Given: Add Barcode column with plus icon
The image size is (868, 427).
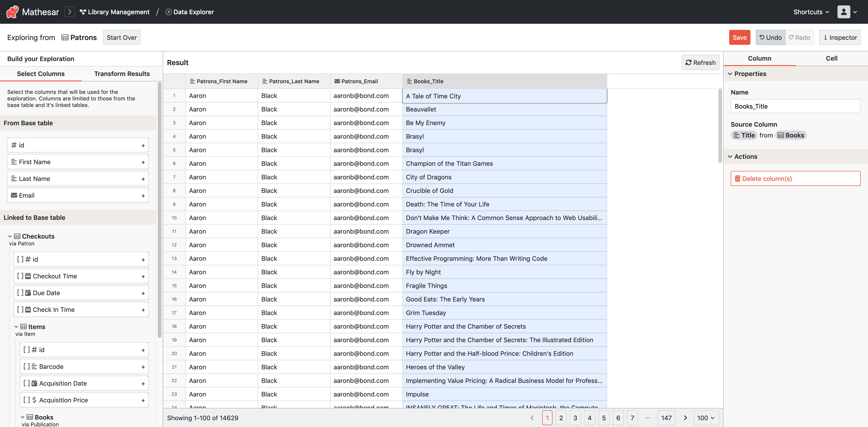Looking at the screenshot, I should click(x=143, y=367).
